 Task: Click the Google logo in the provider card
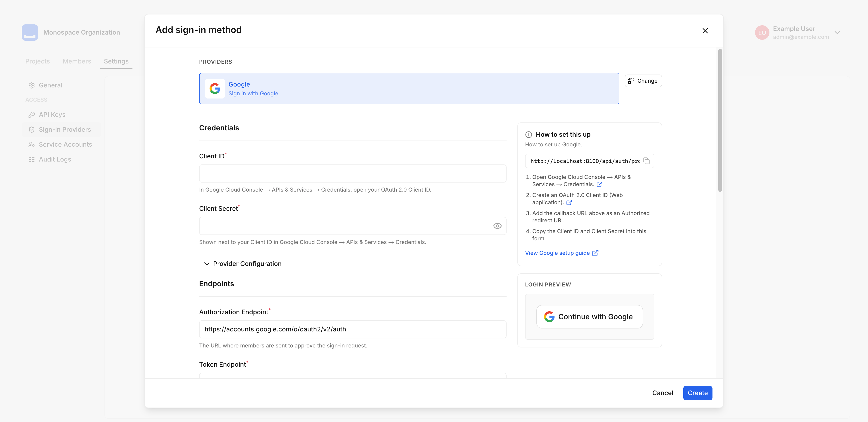click(x=215, y=89)
